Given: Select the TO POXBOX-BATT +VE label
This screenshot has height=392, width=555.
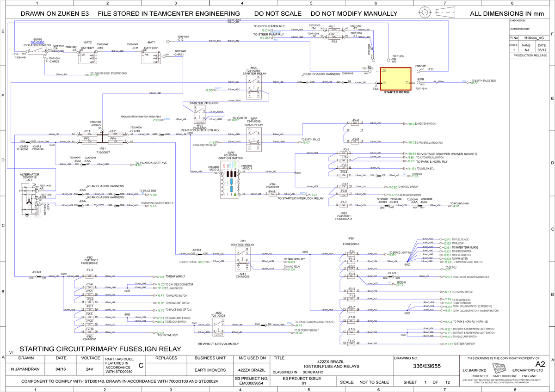Looking at the screenshot, I should pos(151,163).
